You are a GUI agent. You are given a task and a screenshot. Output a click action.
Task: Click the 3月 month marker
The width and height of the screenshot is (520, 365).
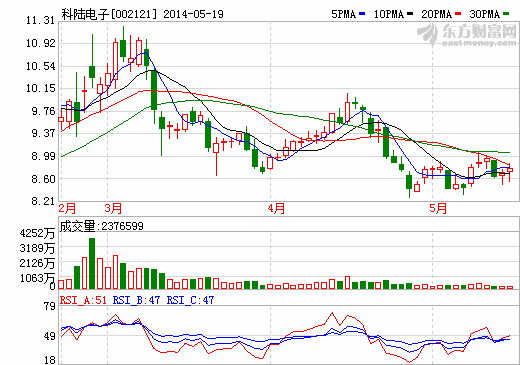pyautogui.click(x=113, y=208)
